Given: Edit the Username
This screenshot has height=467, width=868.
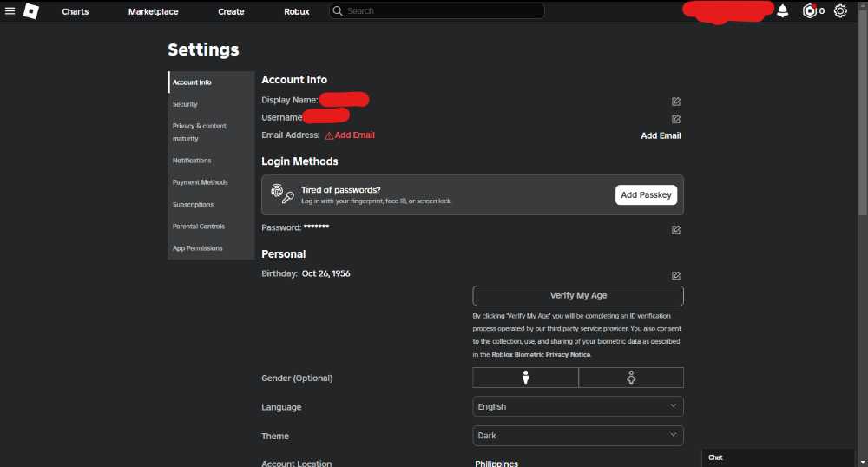Looking at the screenshot, I should (676, 119).
